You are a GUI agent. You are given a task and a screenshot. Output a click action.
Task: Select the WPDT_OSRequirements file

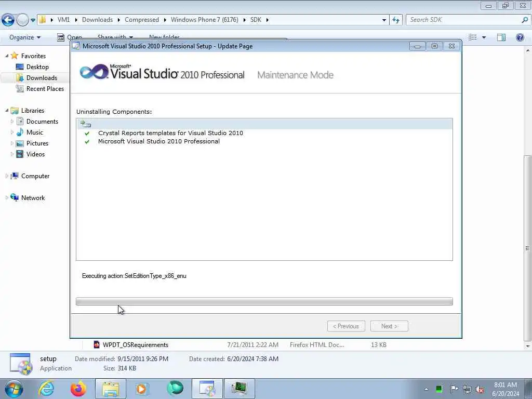coord(136,345)
